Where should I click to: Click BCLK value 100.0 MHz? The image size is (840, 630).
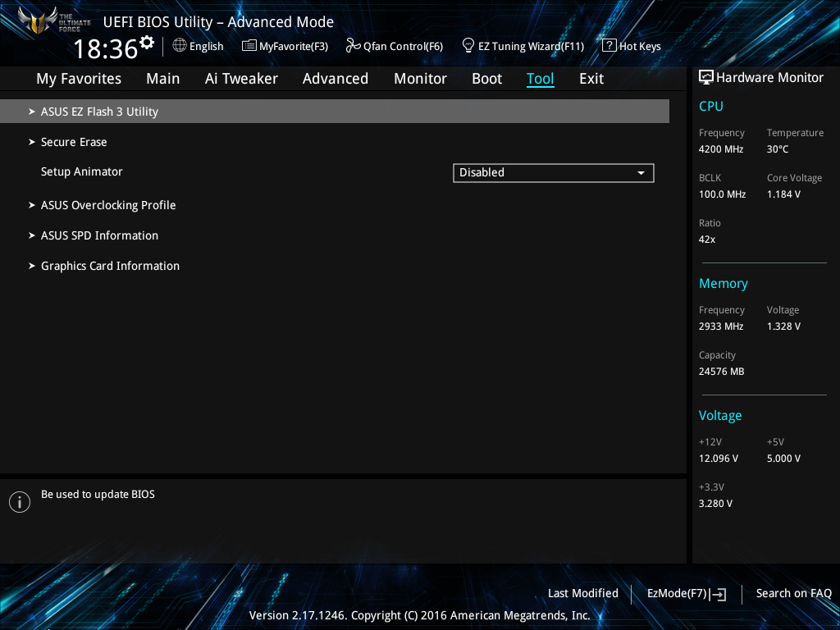click(x=722, y=194)
